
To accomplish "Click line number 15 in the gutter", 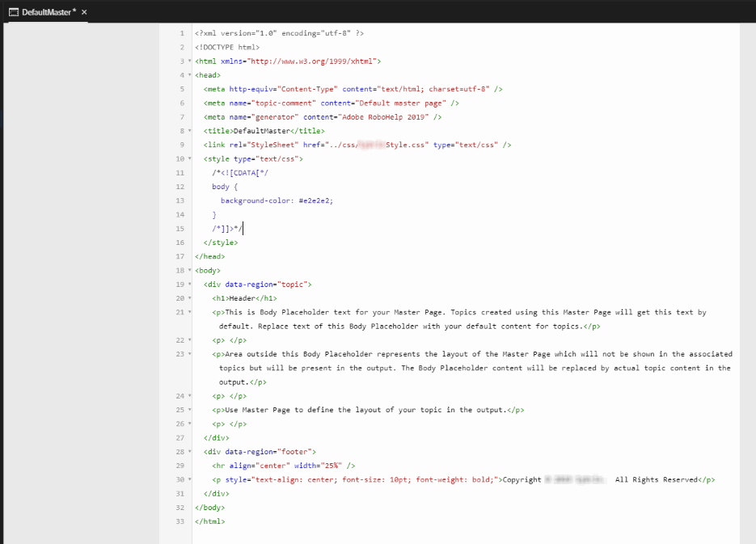I will coord(179,229).
